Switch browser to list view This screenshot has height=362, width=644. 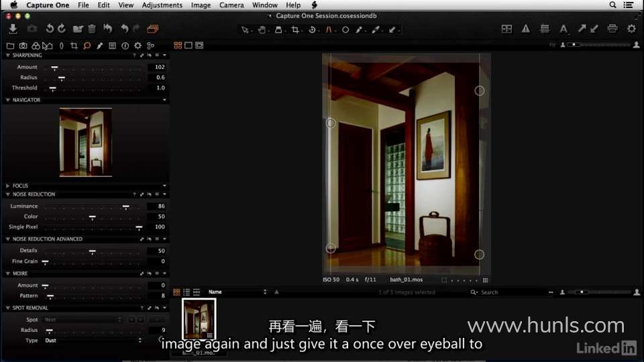coord(186,292)
